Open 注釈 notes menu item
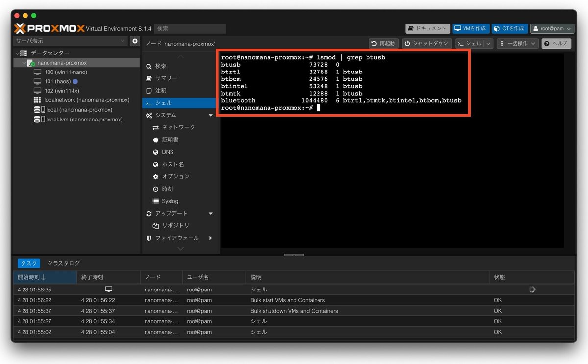 179,91
